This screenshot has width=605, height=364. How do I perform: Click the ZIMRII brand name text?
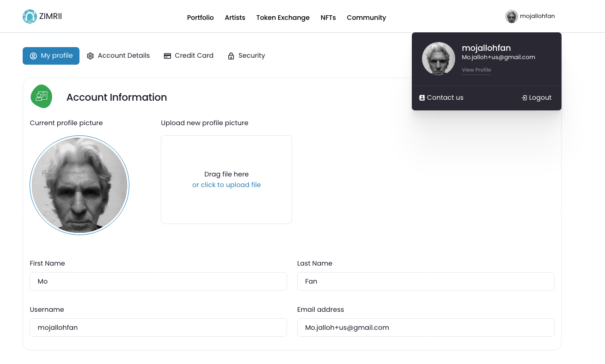click(50, 17)
